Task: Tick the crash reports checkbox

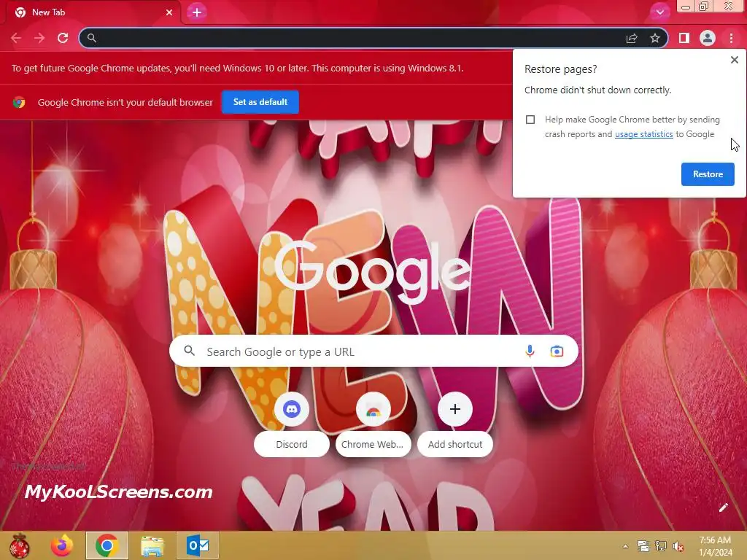Action: (x=530, y=120)
